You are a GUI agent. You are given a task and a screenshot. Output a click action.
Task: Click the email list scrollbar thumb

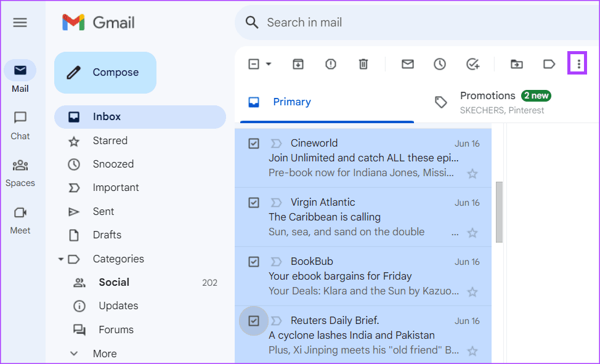click(499, 212)
